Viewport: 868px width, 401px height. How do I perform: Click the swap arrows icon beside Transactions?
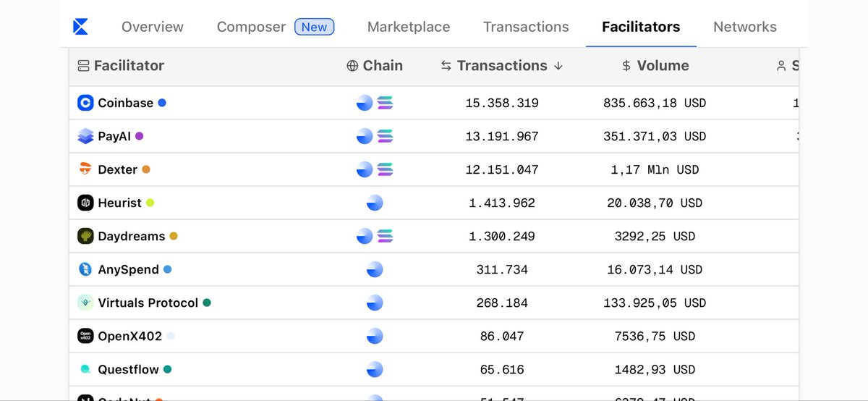click(446, 66)
